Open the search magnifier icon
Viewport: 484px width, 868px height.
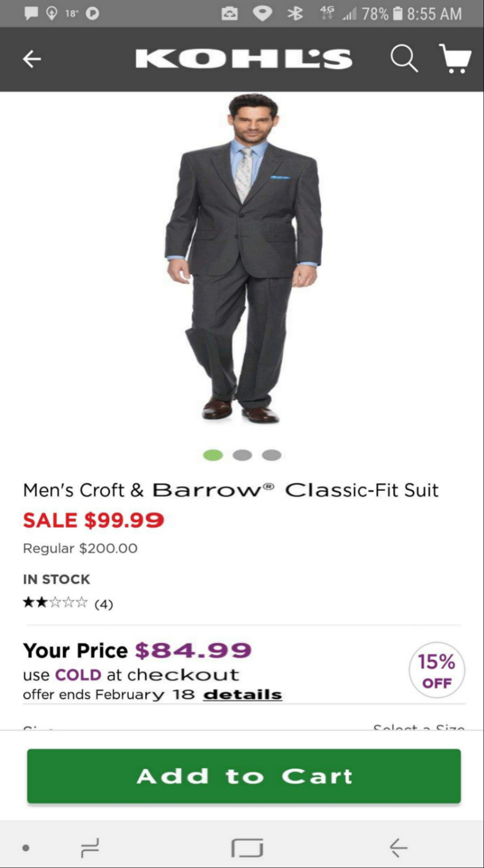pos(404,59)
